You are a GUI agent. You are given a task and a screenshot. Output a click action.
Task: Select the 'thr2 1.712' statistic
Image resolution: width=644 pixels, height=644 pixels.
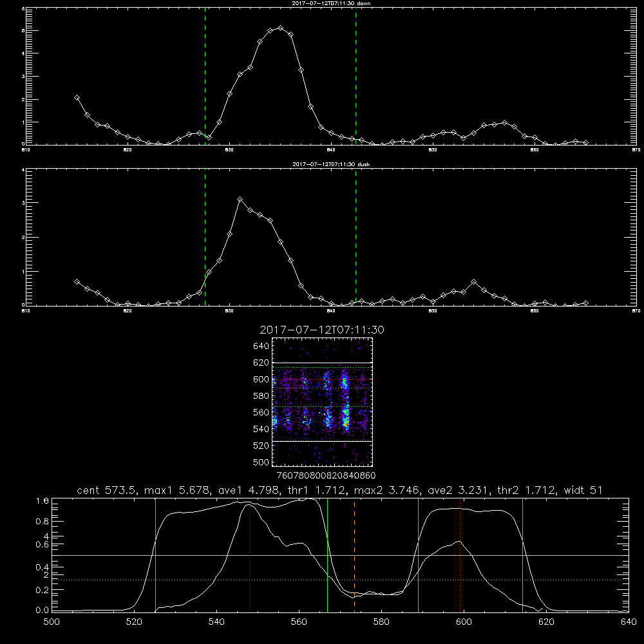click(526, 490)
